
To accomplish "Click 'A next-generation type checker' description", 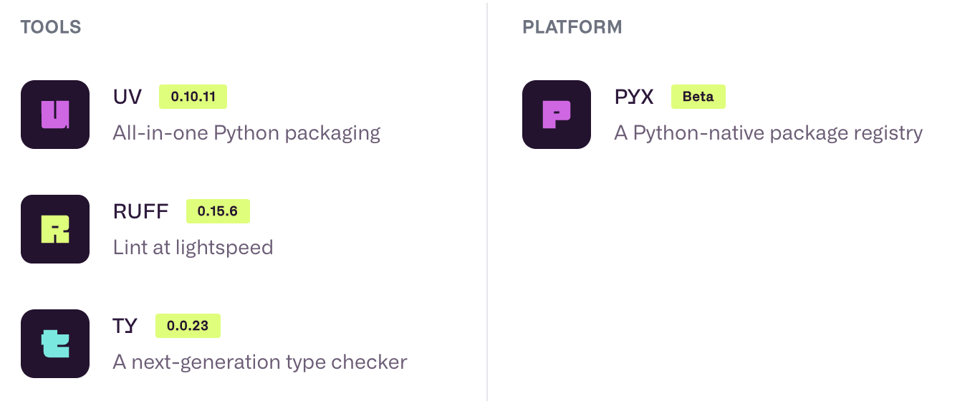I will [x=260, y=362].
